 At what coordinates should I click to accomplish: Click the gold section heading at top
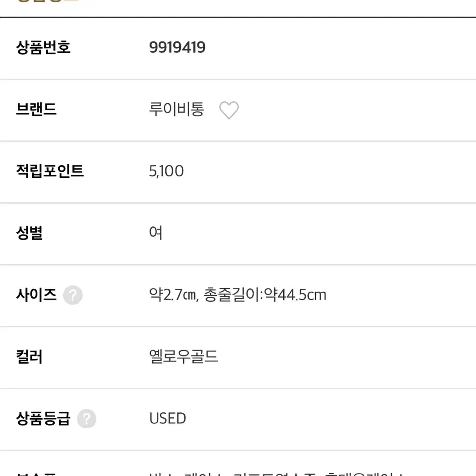[x=49, y=1]
